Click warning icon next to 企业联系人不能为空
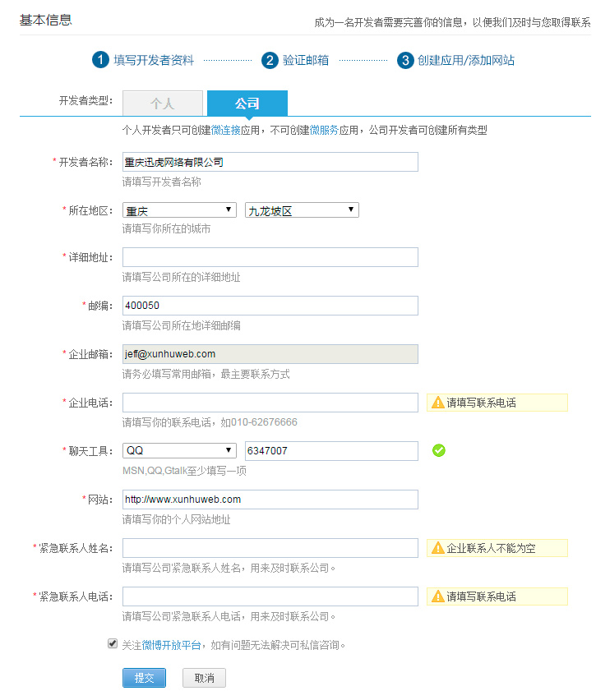The width and height of the screenshot is (596, 700). (438, 548)
